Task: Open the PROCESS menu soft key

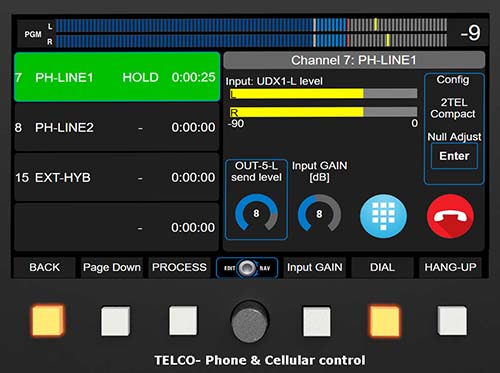Action: [179, 267]
